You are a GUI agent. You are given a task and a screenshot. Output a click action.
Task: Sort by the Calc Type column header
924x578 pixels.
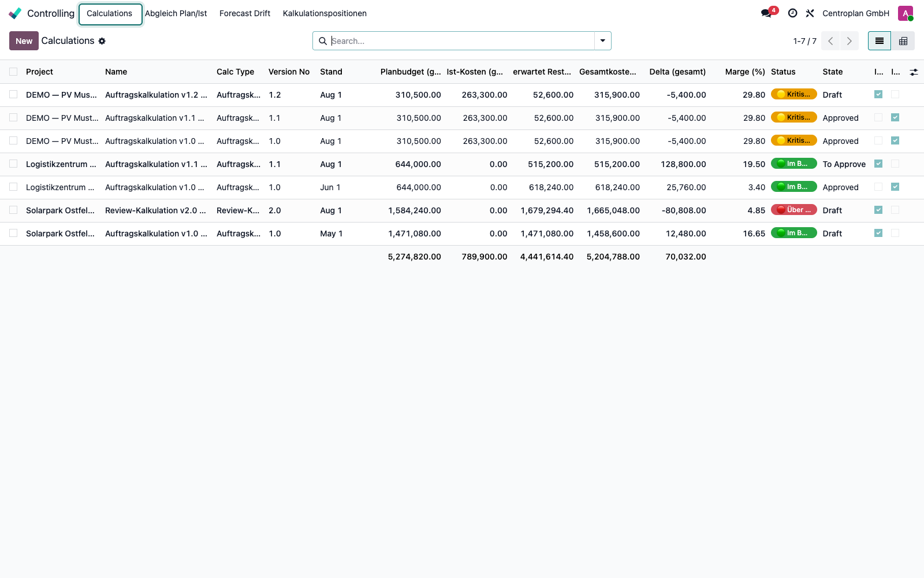pos(236,72)
